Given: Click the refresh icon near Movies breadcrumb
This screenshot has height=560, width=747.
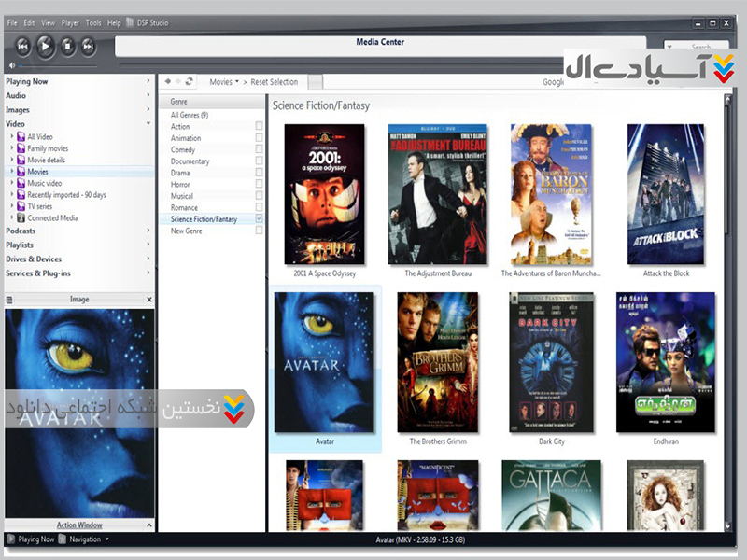Looking at the screenshot, I should (190, 82).
